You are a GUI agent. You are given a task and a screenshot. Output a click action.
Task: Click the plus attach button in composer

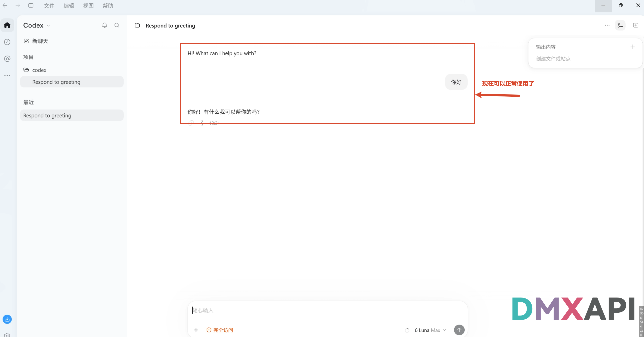pyautogui.click(x=196, y=330)
